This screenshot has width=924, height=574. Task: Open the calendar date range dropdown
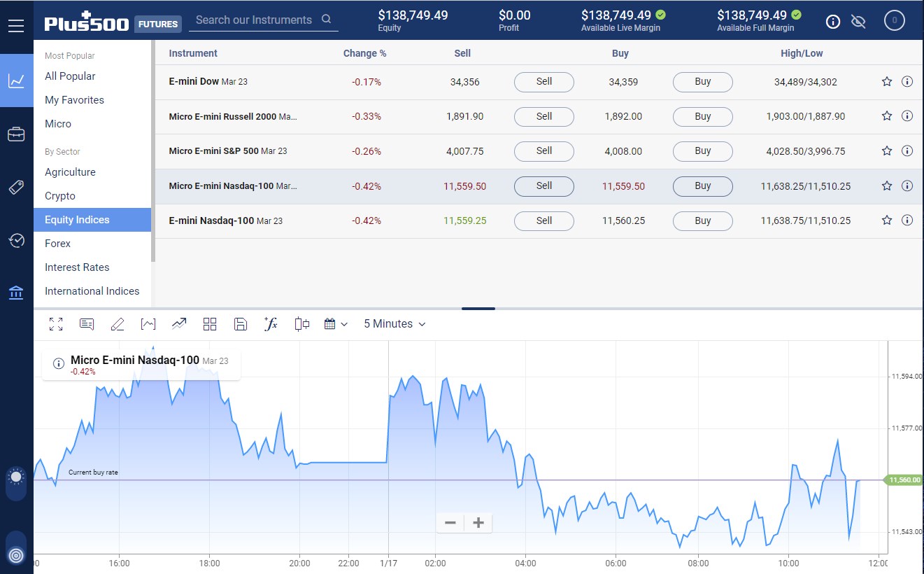pyautogui.click(x=336, y=324)
